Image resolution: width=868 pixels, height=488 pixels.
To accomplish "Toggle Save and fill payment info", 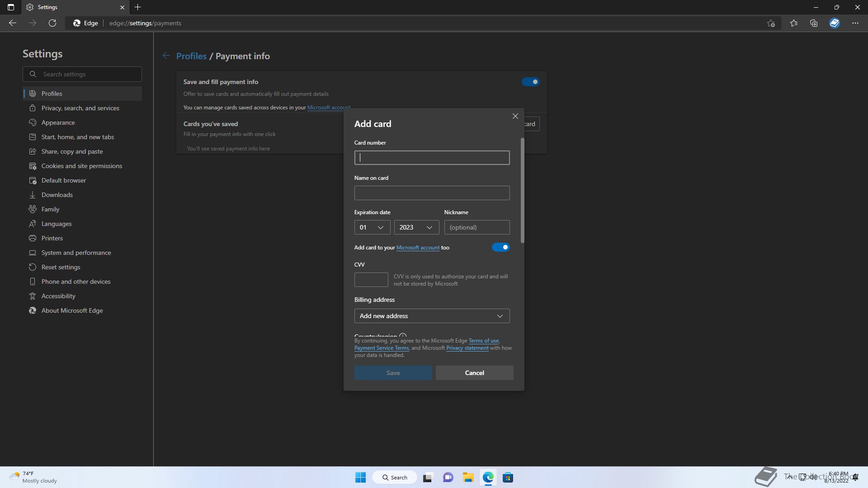I will coord(531,82).
